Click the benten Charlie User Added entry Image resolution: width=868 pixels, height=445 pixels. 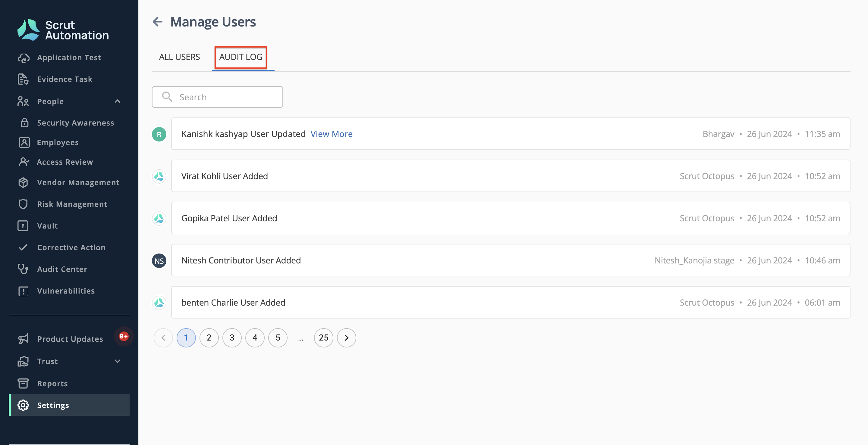[511, 302]
